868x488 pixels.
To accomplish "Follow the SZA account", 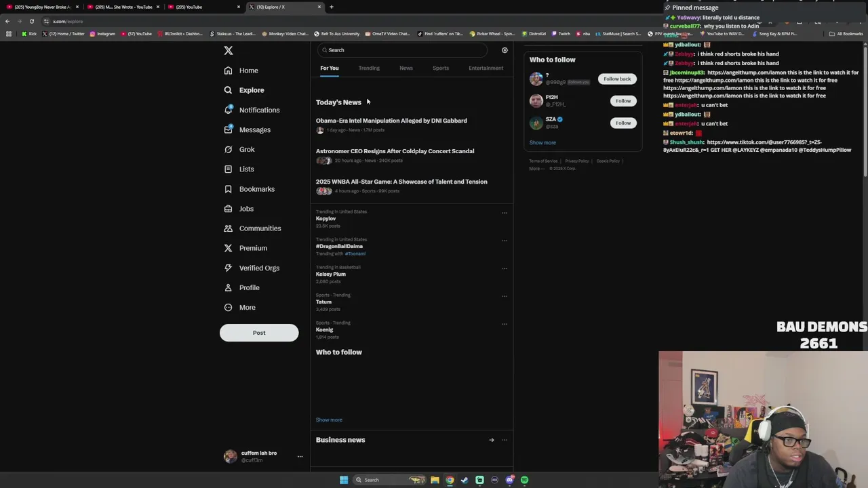I will coord(623,123).
